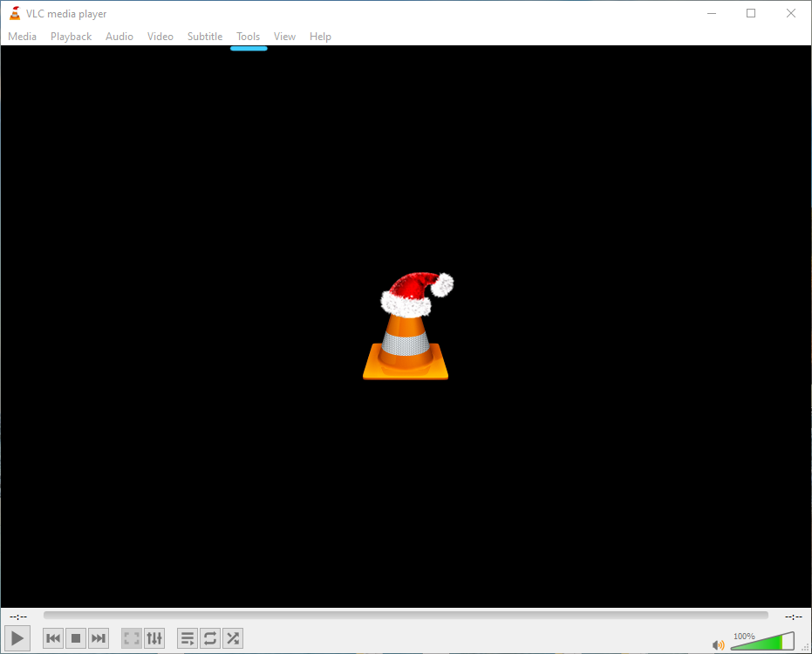The image size is (812, 654).
Task: Adjust the volume slider at 100%
Action: 762,641
